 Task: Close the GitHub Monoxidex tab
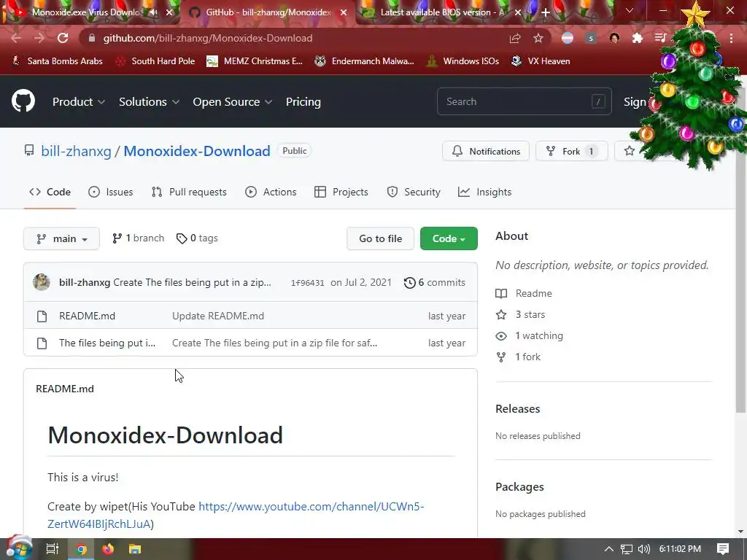[344, 12]
